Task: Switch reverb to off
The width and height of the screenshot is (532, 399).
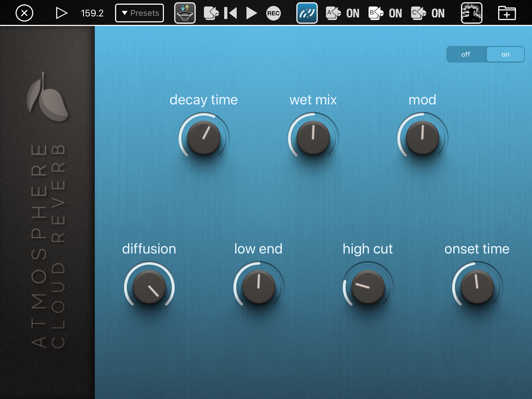Action: click(x=466, y=54)
